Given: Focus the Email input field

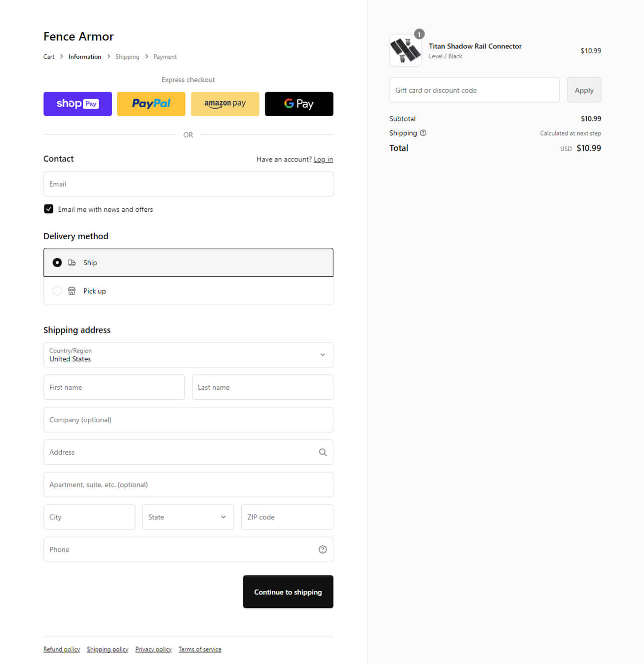Looking at the screenshot, I should (188, 184).
